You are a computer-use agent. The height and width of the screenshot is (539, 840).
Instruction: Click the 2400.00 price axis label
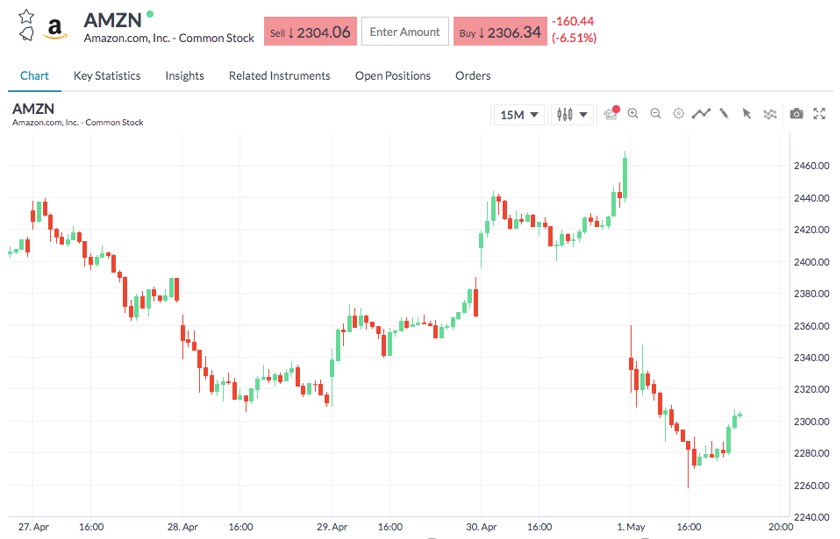click(811, 262)
